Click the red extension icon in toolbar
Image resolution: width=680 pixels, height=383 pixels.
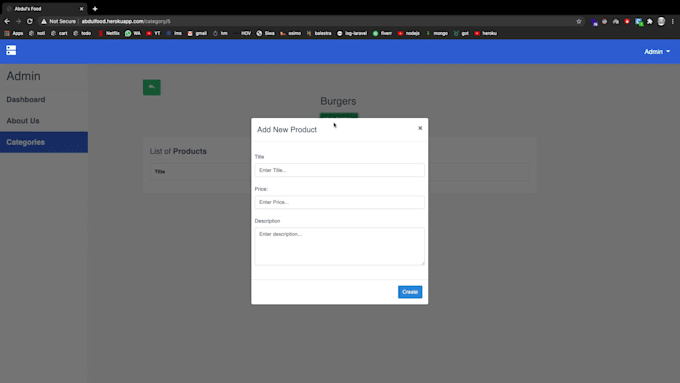pyautogui.click(x=627, y=21)
